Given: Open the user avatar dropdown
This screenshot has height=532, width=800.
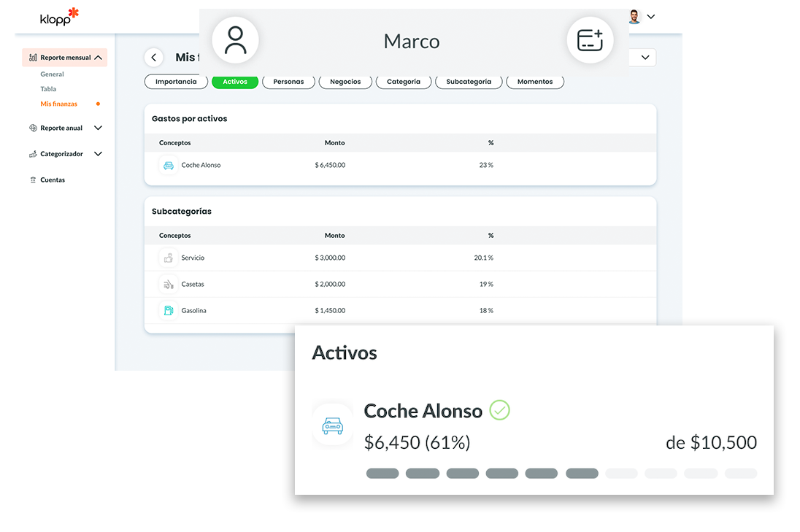Looking at the screenshot, I should tap(641, 17).
